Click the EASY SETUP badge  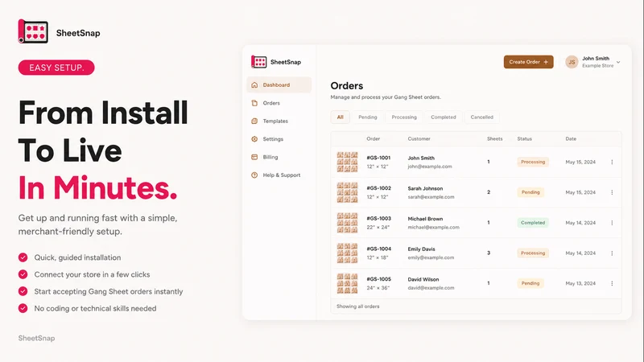(56, 68)
